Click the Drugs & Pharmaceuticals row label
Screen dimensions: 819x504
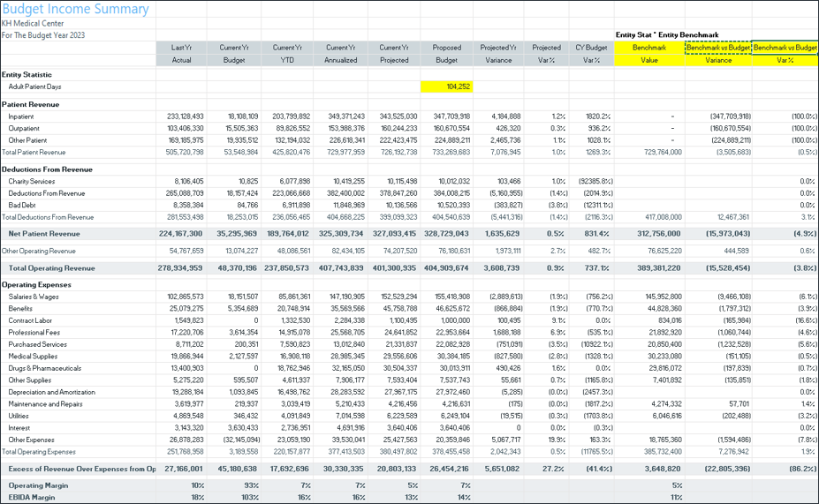[x=43, y=367]
